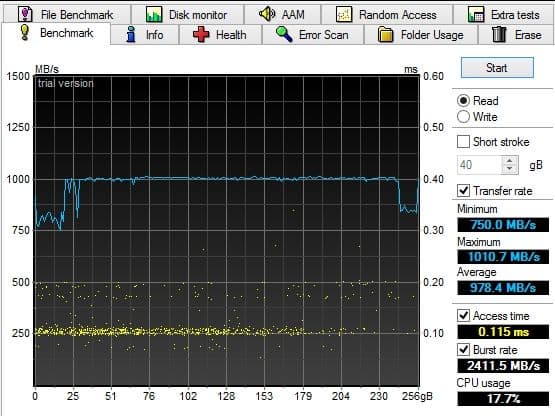Select the Write radio button
555x416 pixels.
pos(463,116)
